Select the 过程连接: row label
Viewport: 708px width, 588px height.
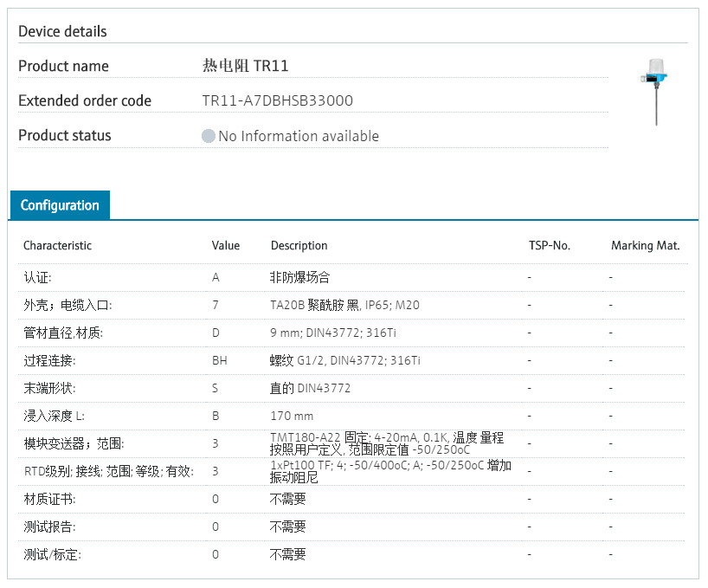(49, 361)
